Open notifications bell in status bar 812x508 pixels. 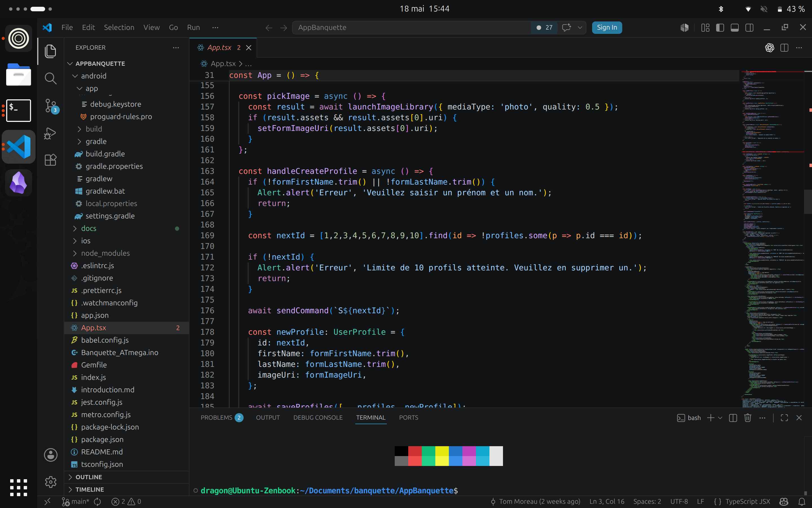pos(802,502)
